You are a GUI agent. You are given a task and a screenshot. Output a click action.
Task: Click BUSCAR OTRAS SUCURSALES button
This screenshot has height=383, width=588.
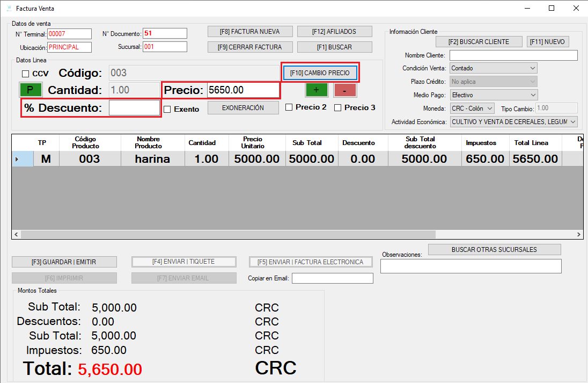point(494,250)
